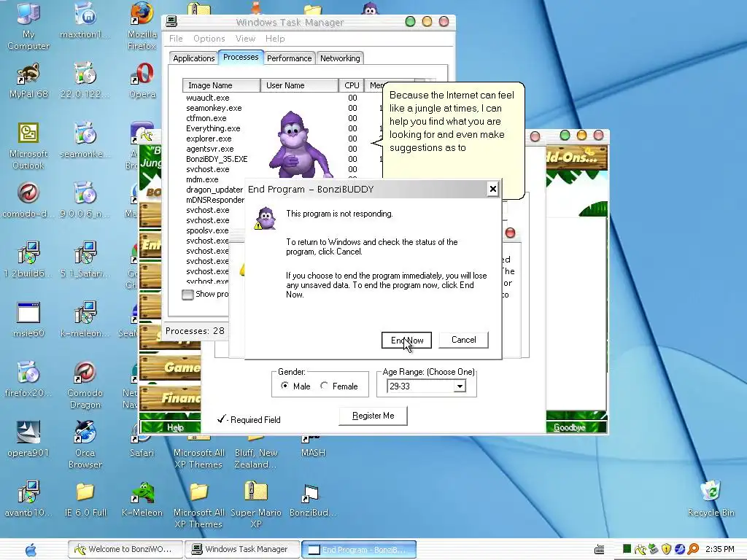747x560 pixels.
Task: Open opera901 desktop icon
Action: tap(28, 439)
